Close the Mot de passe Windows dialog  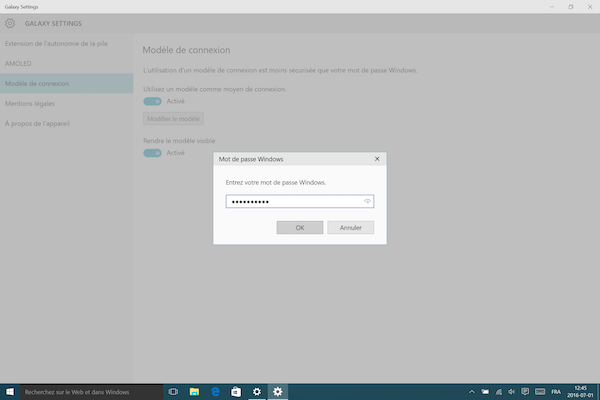(x=377, y=159)
